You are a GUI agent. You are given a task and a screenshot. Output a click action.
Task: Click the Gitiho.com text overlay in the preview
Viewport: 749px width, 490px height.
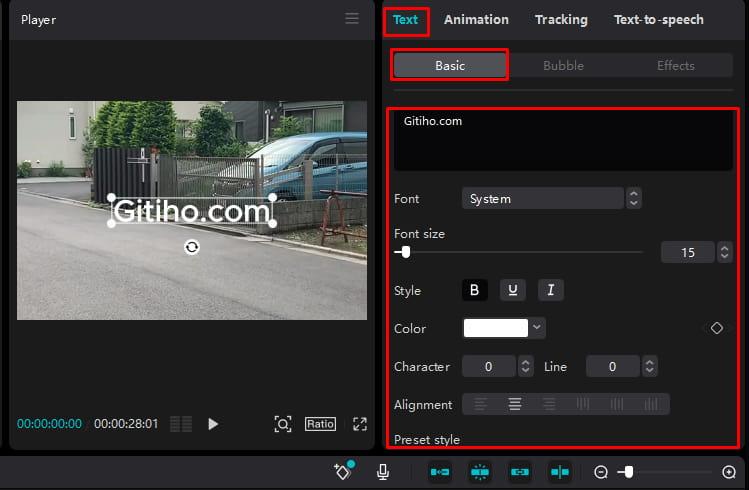point(192,211)
